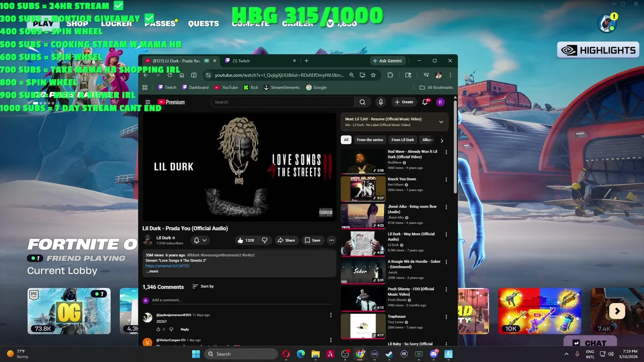This screenshot has width=644, height=362.
Task: Open Windows Start menu
Action: pos(196,354)
